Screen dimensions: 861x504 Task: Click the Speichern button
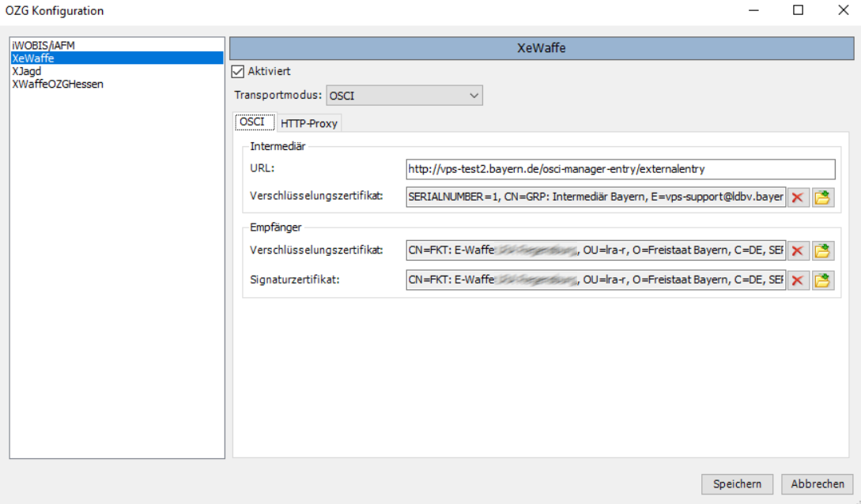[737, 484]
